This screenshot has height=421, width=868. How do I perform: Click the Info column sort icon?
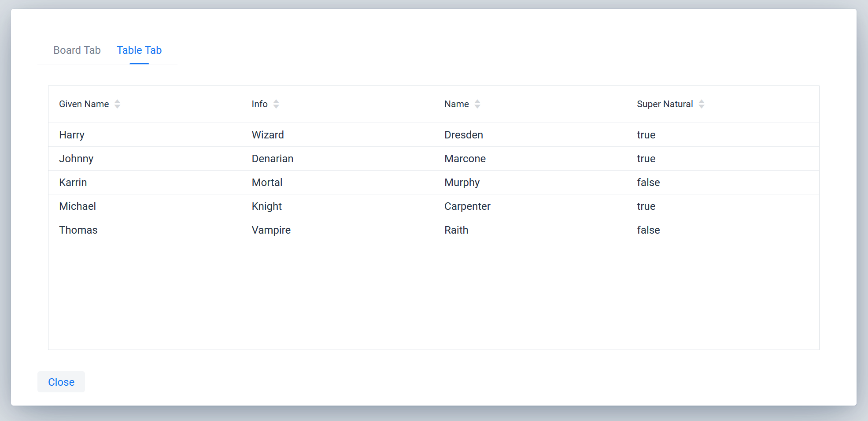click(x=276, y=104)
